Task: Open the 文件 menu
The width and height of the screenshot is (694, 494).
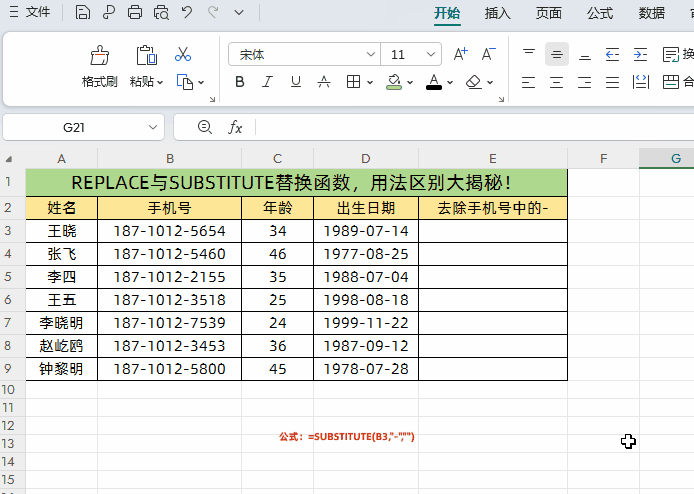Action: (x=30, y=12)
